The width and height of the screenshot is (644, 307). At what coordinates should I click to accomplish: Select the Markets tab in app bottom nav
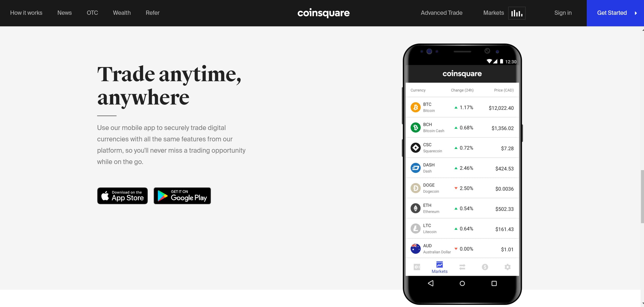(x=439, y=267)
